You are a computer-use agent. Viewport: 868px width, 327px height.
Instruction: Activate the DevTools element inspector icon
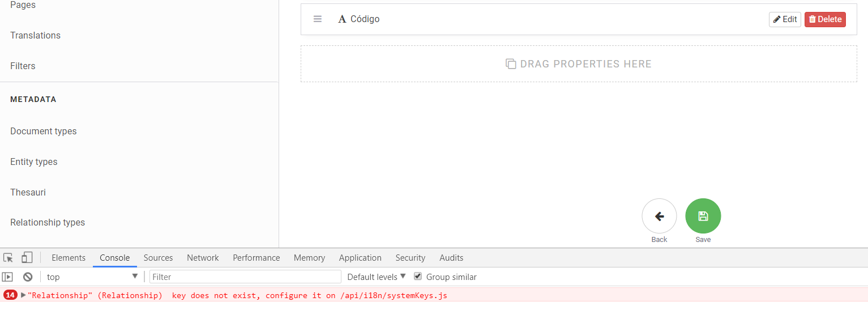(x=8, y=258)
